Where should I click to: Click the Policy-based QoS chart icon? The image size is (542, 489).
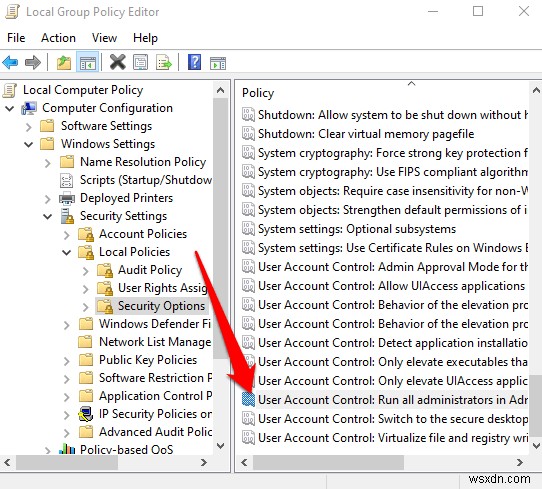pyautogui.click(x=67, y=449)
